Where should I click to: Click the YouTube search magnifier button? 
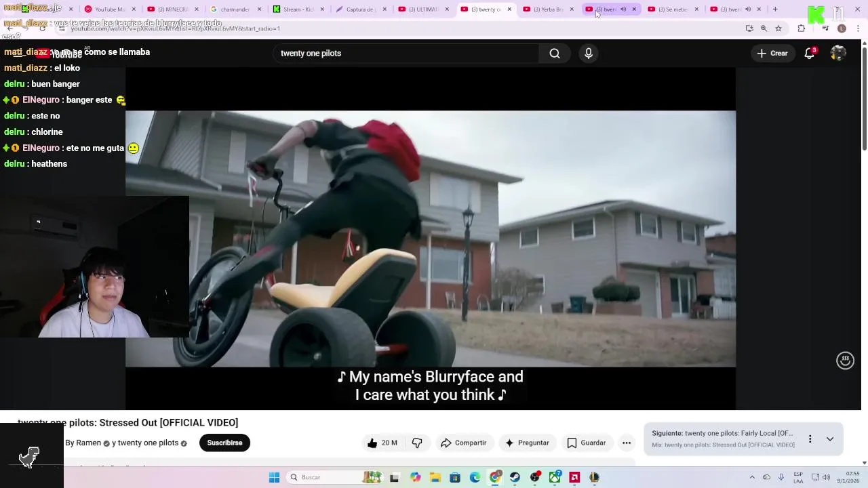(x=555, y=54)
